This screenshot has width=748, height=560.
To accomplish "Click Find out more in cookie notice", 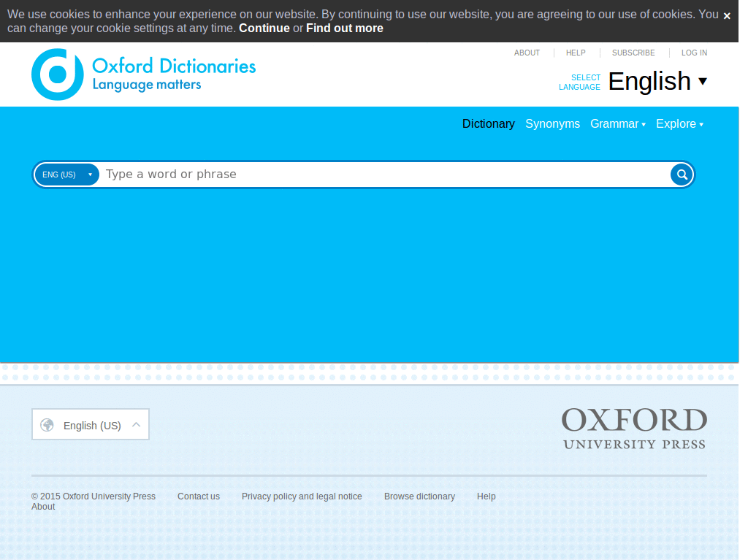I will point(345,28).
